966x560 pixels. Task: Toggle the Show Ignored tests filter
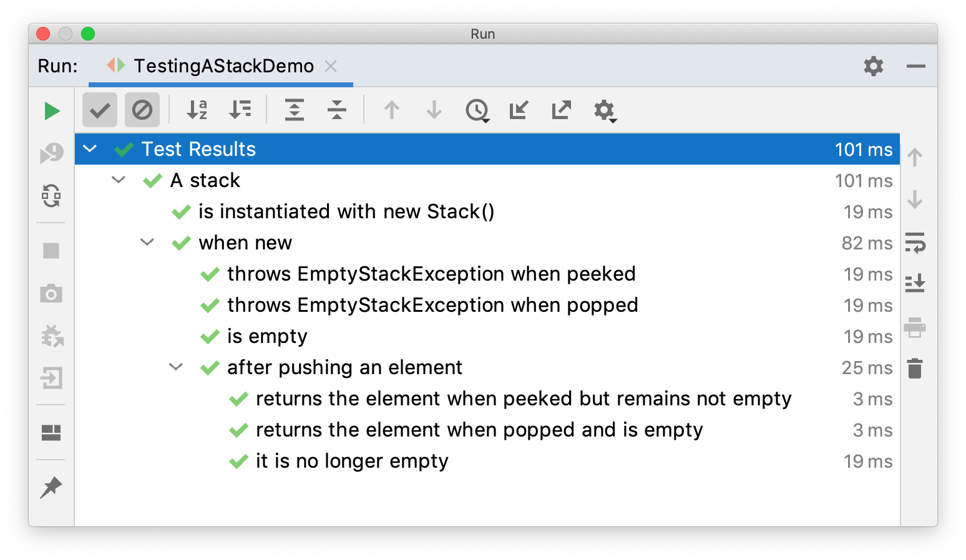[x=142, y=110]
